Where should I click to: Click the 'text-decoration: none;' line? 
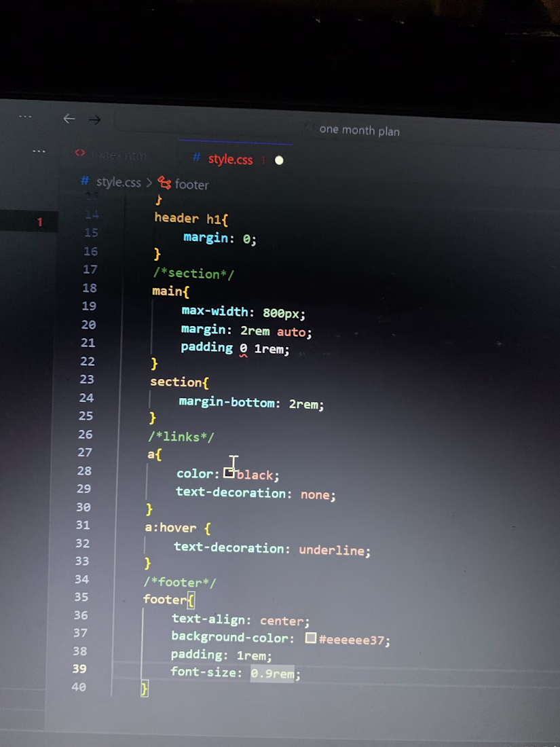(256, 494)
